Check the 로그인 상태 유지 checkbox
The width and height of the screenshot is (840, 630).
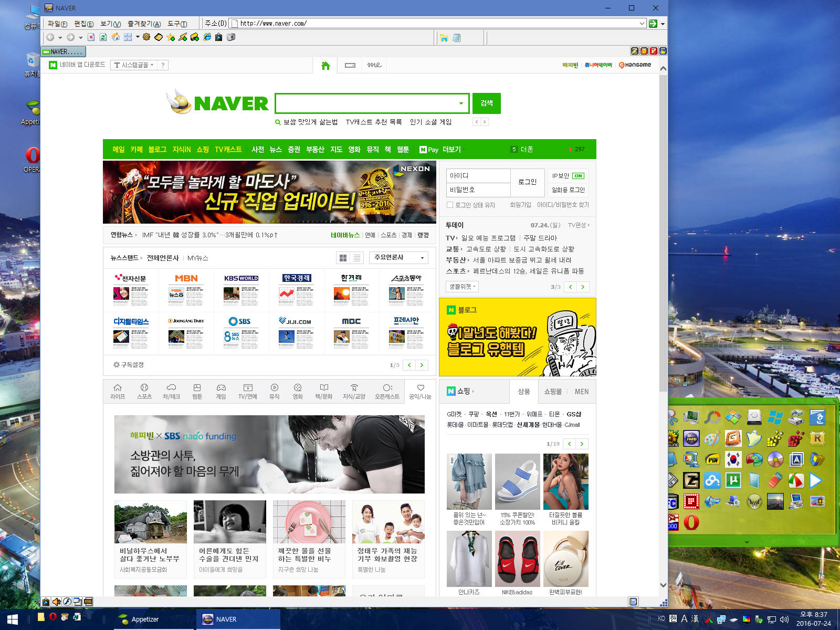(x=449, y=205)
